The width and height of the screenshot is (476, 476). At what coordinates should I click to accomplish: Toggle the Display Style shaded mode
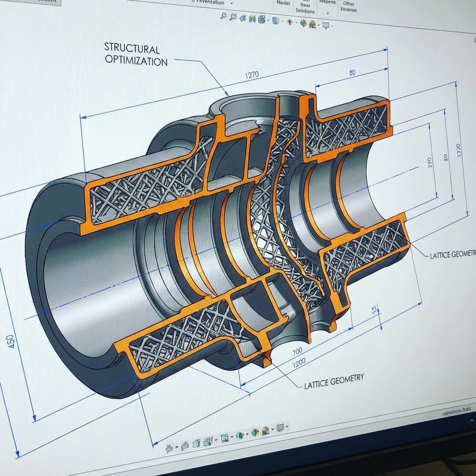275,20
